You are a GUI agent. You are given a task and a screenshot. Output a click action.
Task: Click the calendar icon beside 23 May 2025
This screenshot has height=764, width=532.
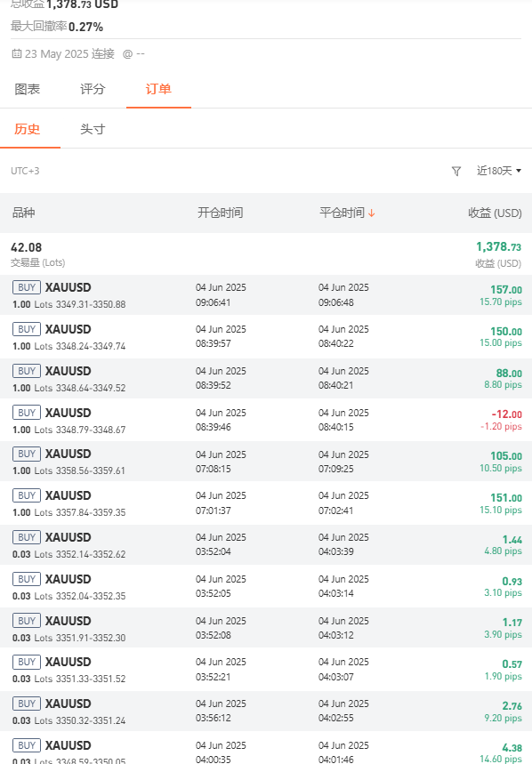[17, 53]
